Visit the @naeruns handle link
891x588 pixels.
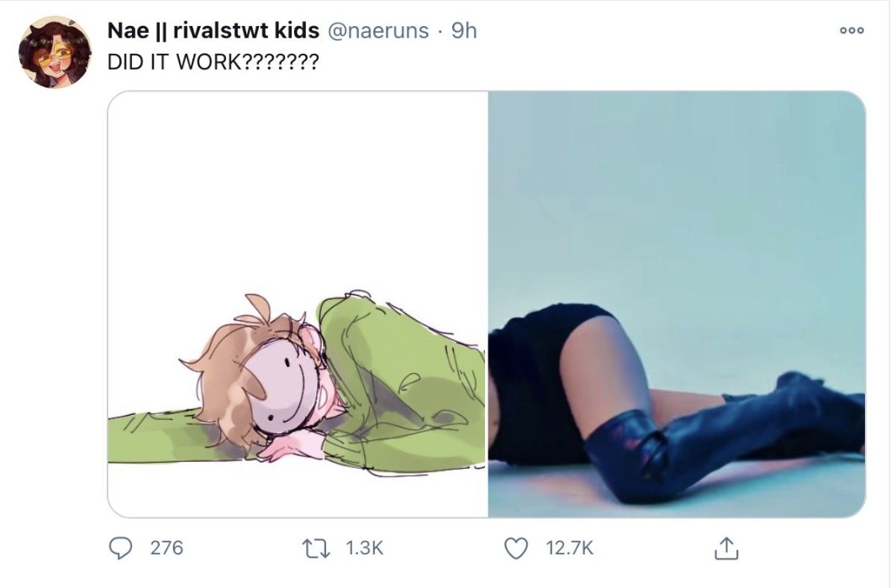(x=377, y=31)
